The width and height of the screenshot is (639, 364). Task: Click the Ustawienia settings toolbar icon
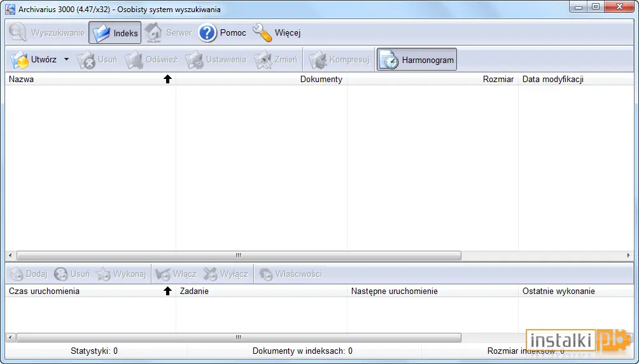click(194, 60)
